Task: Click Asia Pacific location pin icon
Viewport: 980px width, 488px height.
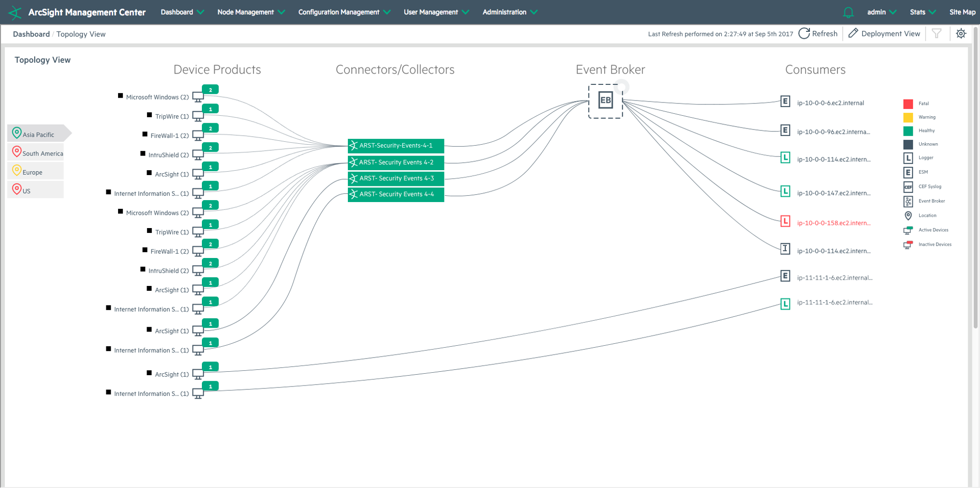Action: [17, 133]
